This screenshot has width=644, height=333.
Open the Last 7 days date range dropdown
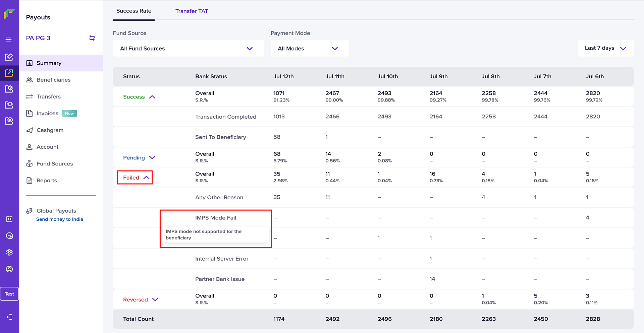tap(605, 48)
